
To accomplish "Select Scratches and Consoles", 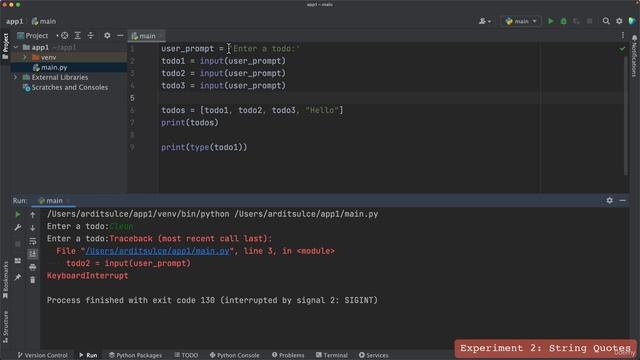I will click(x=70, y=87).
